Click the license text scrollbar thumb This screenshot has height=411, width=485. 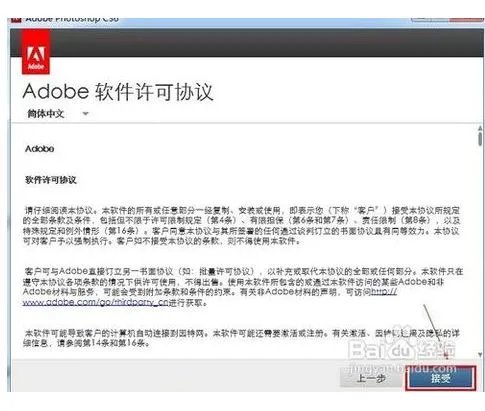tap(480, 139)
